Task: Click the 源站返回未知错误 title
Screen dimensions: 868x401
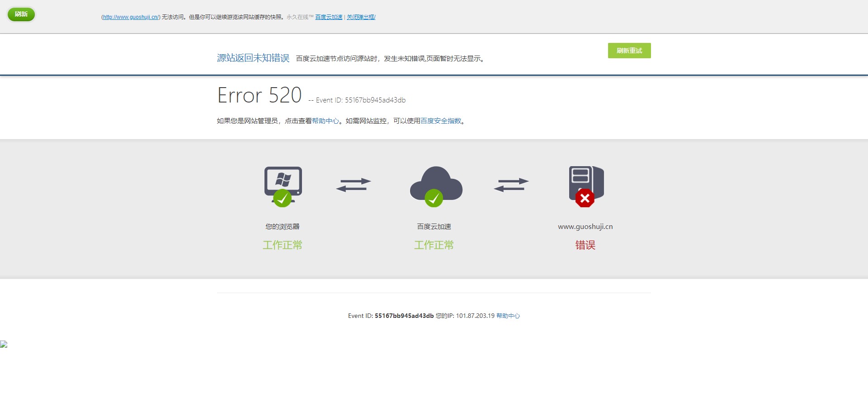Action: (x=253, y=58)
